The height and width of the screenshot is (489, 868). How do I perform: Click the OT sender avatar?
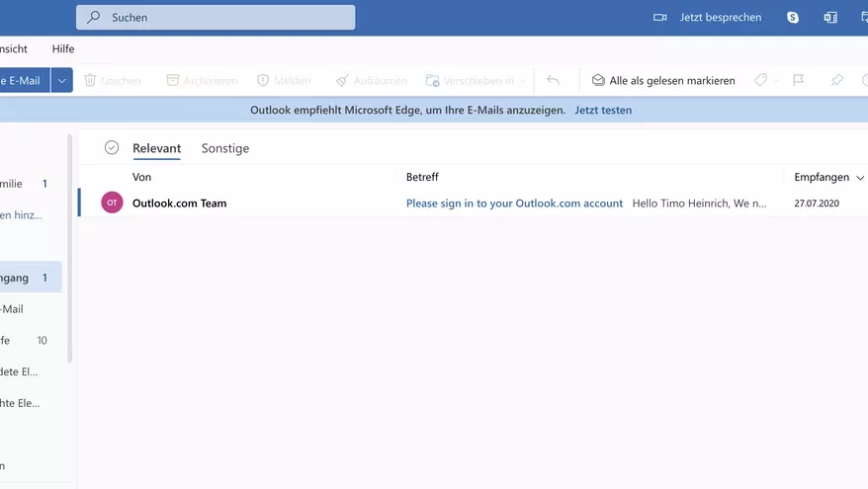click(112, 203)
